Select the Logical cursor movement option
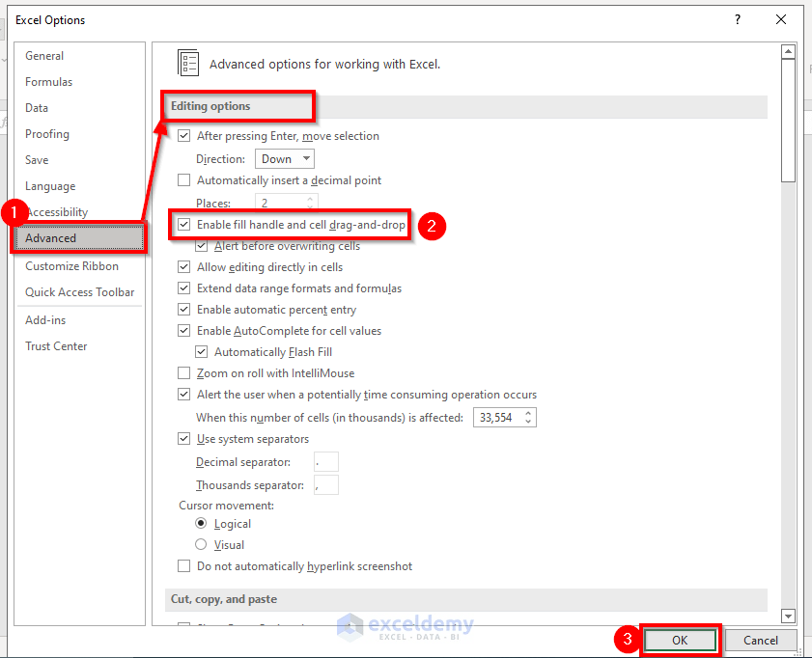 (200, 523)
